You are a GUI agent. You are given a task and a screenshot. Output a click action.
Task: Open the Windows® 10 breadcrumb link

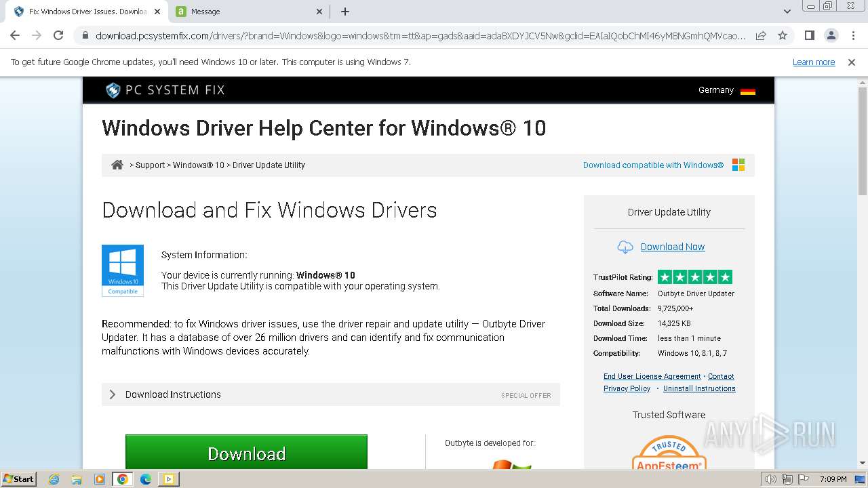(x=198, y=165)
